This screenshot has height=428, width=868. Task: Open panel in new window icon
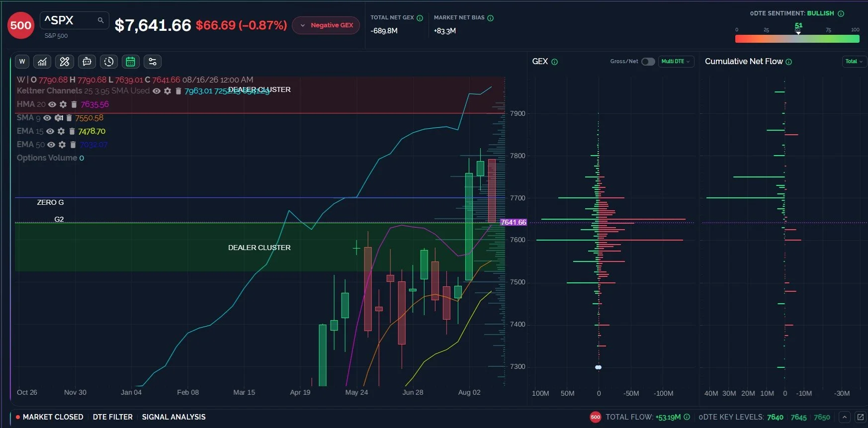(861, 417)
